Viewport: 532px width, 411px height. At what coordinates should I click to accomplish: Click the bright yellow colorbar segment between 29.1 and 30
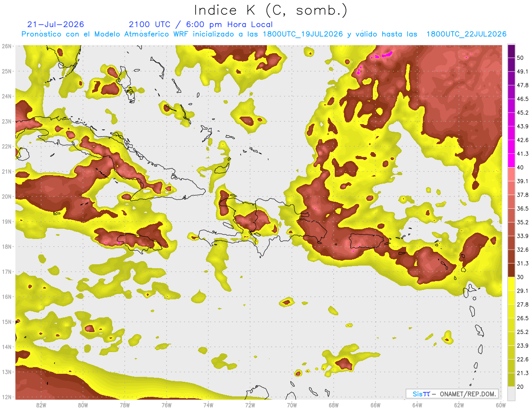[511, 284]
